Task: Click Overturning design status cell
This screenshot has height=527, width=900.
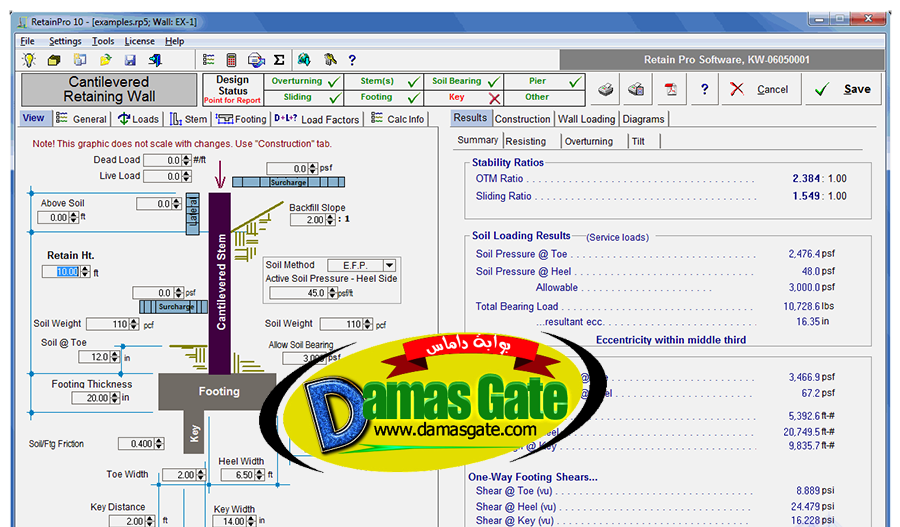Action: coord(304,82)
